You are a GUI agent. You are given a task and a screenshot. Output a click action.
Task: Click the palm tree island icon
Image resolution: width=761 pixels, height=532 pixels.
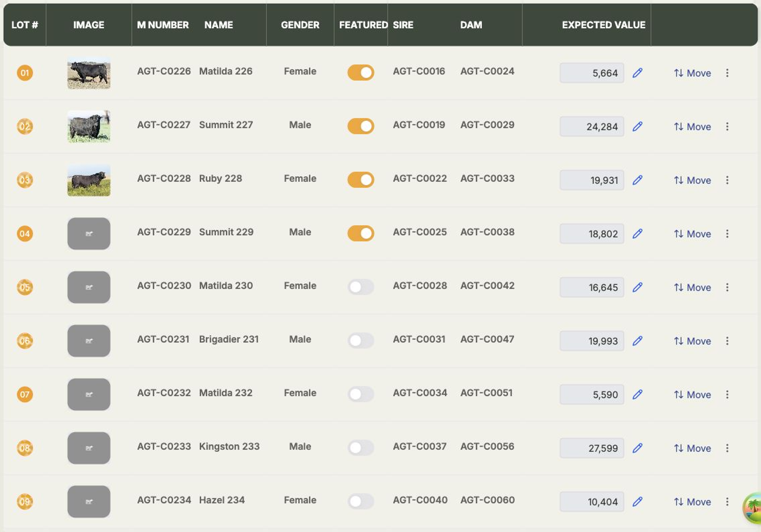tap(752, 508)
